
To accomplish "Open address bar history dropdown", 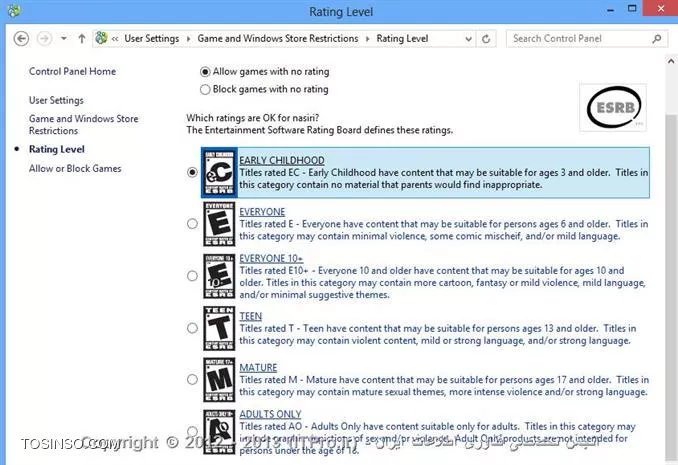I will click(x=468, y=39).
